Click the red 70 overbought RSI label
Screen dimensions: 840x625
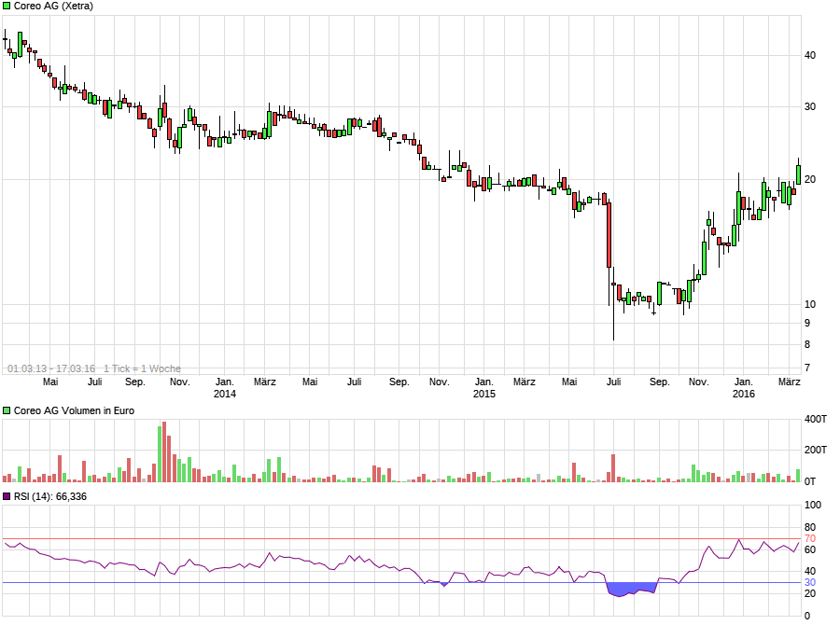809,539
